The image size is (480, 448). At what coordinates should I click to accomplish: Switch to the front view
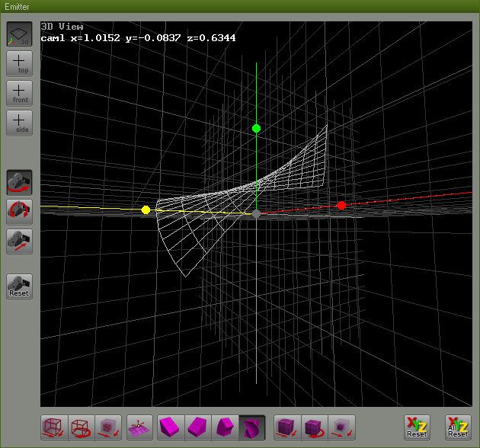pos(20,94)
